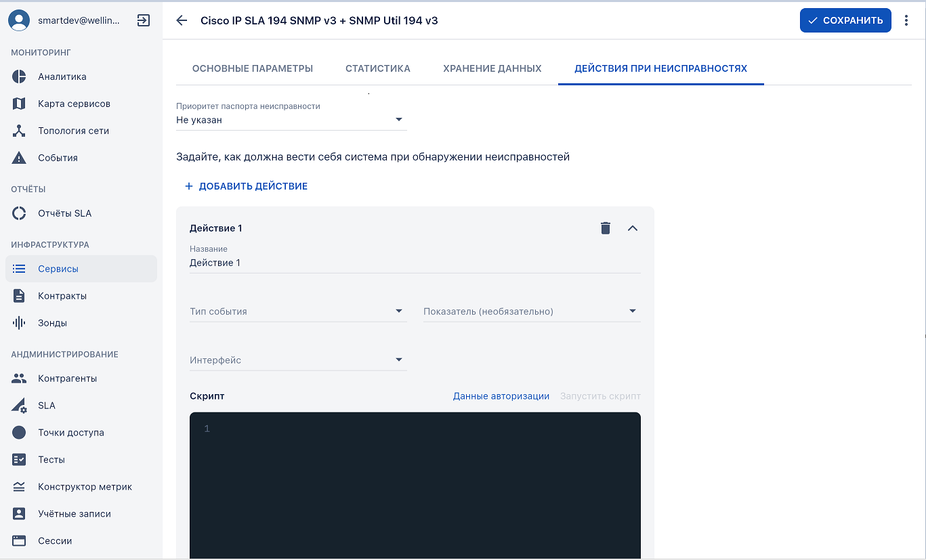926x560 pixels.
Task: Click the Топология сети network icon
Action: point(19,131)
